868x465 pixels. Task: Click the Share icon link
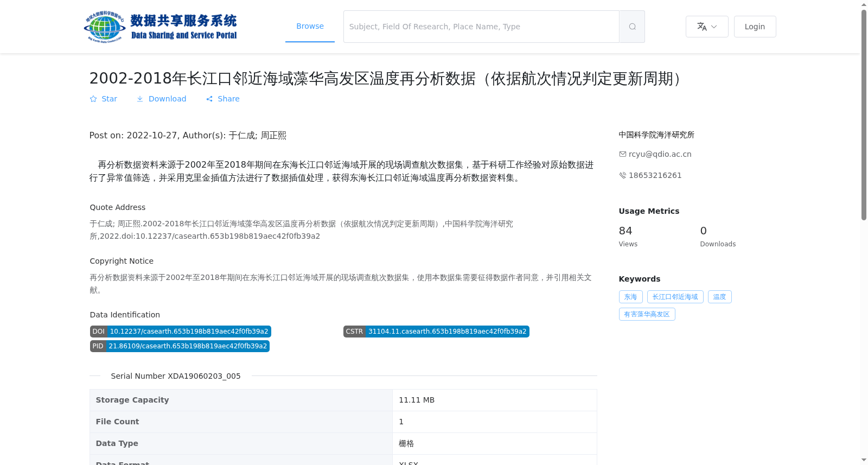(209, 99)
